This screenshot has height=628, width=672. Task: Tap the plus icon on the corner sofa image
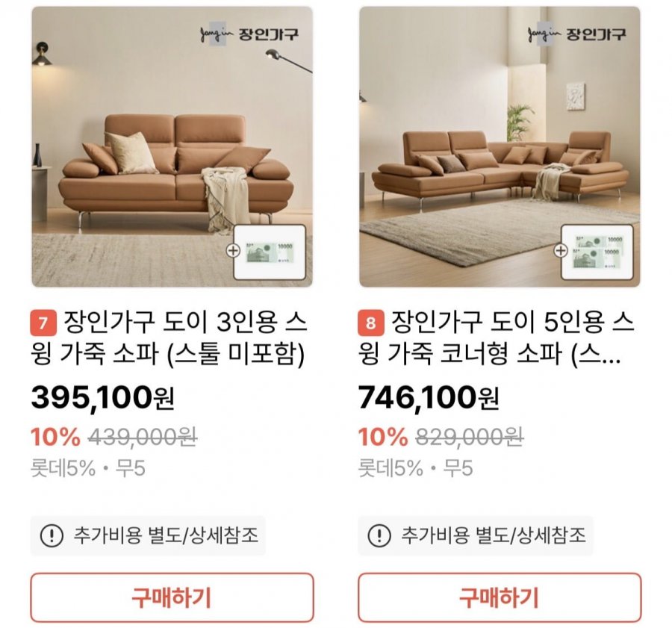click(560, 251)
